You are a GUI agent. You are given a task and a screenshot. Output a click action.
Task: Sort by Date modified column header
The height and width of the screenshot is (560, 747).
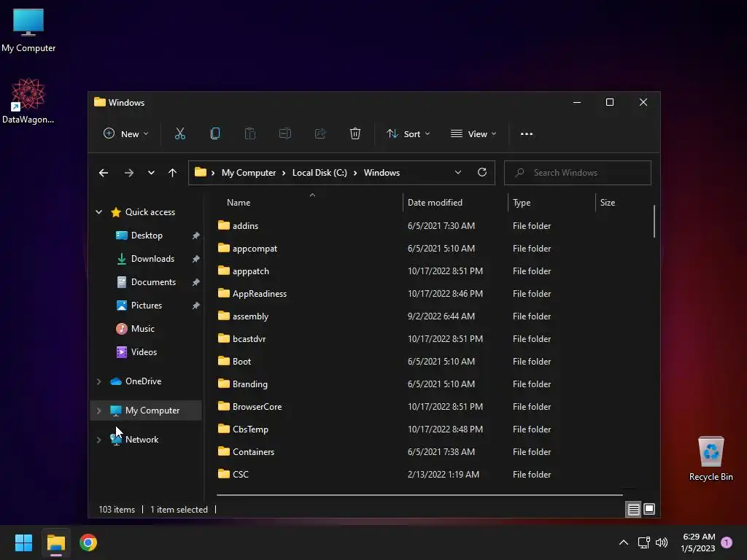point(455,203)
